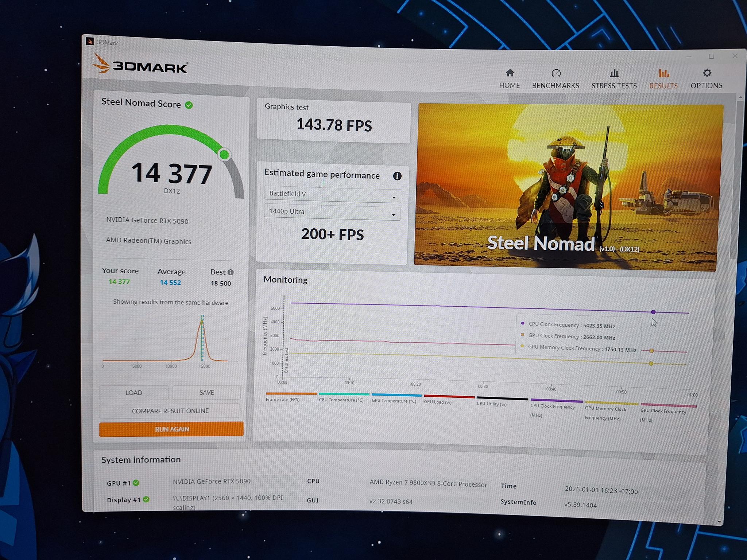Click the orange Run Again button
Viewport: 747px width, 560px height.
click(171, 429)
